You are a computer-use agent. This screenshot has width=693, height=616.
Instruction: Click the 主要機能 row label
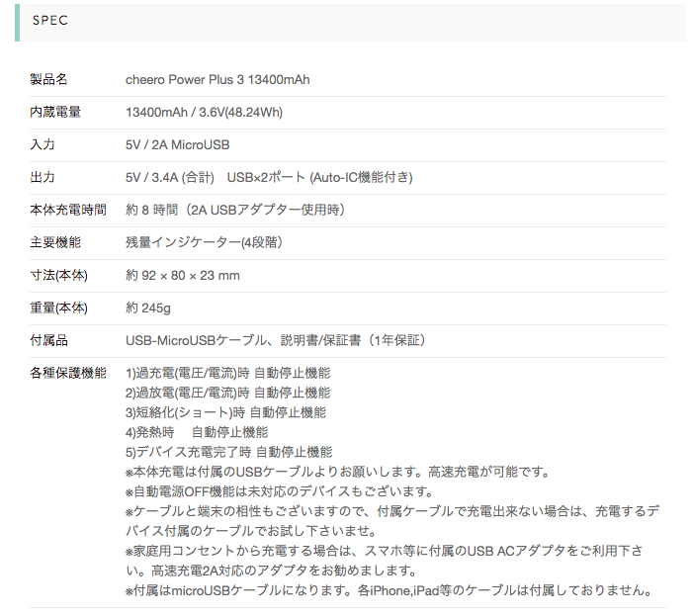click(55, 242)
